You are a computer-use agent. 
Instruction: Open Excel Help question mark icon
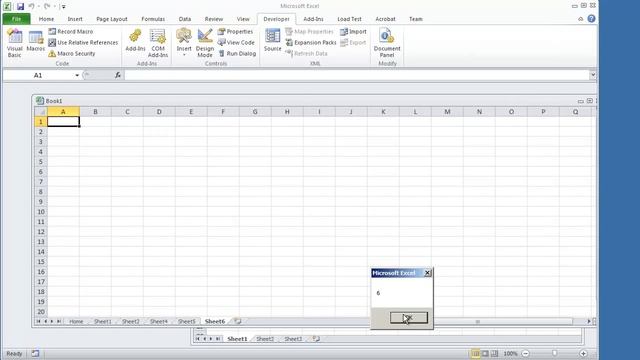point(591,19)
